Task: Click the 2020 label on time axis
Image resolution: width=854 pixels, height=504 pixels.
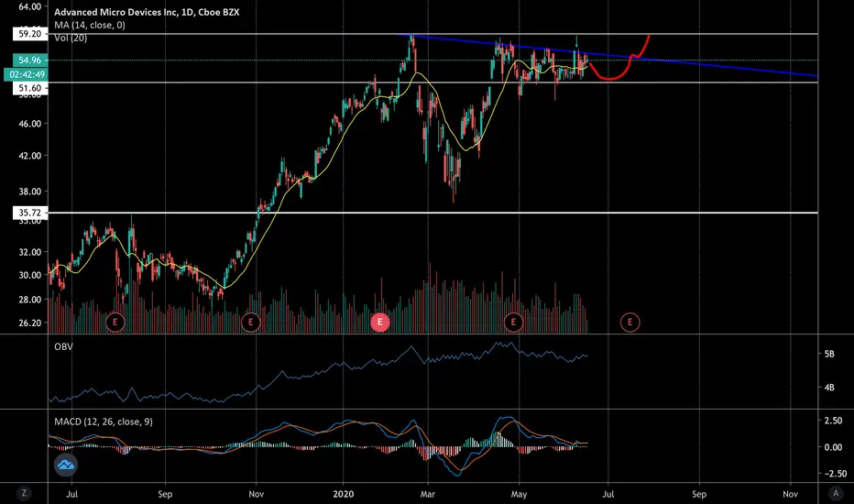Action: (x=343, y=494)
